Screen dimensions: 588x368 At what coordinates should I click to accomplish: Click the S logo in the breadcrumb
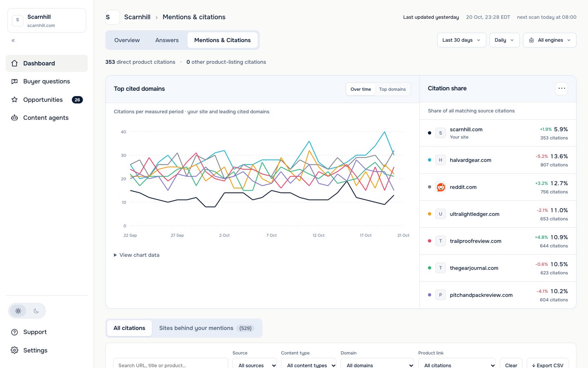coord(112,17)
